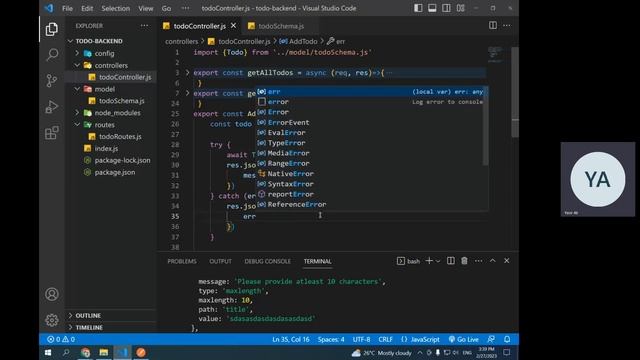The width and height of the screenshot is (640, 360).
Task: Toggle primary side bar layout icon
Action: pyautogui.click(x=418, y=8)
